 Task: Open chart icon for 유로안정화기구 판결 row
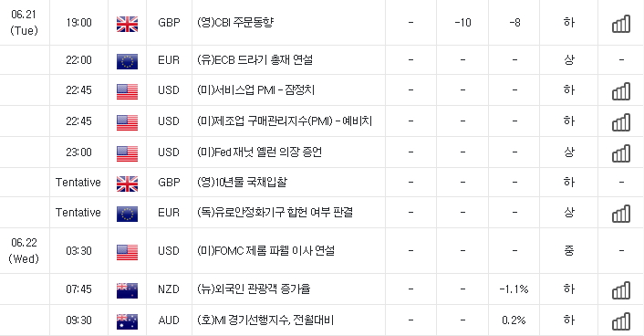pos(621,214)
